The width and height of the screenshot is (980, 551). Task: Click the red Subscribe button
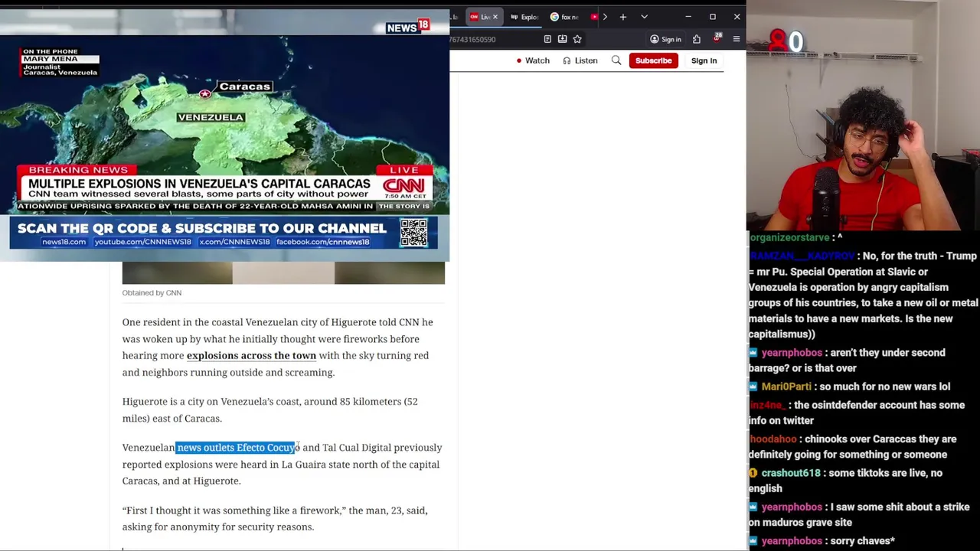click(653, 60)
